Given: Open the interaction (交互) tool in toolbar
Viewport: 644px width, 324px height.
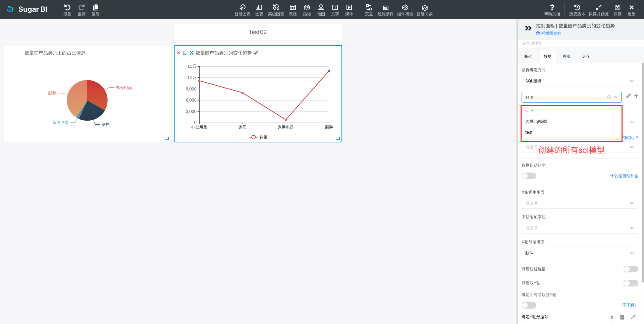Looking at the screenshot, I should [x=369, y=10].
